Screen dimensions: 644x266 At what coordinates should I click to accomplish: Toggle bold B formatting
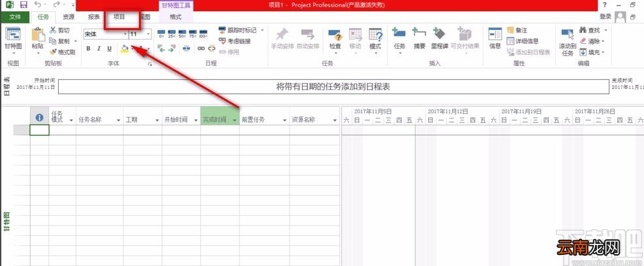pyautogui.click(x=88, y=48)
